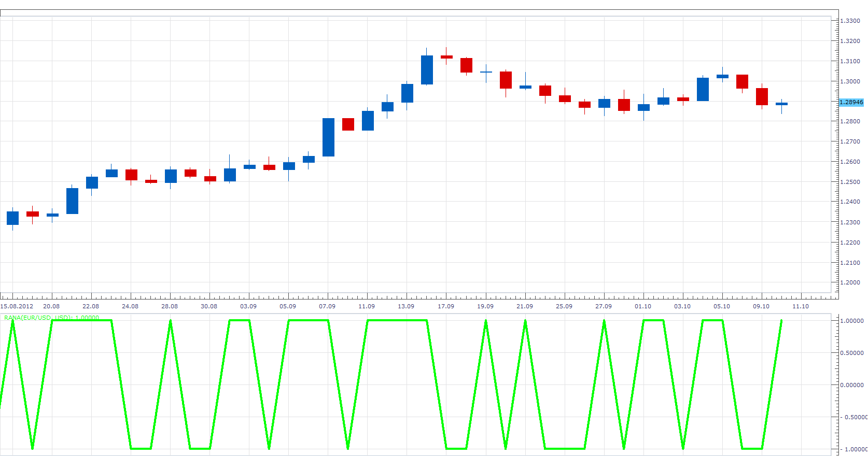Select the 07.09 date on time axis
Image resolution: width=868 pixels, height=456 pixels.
[327, 306]
